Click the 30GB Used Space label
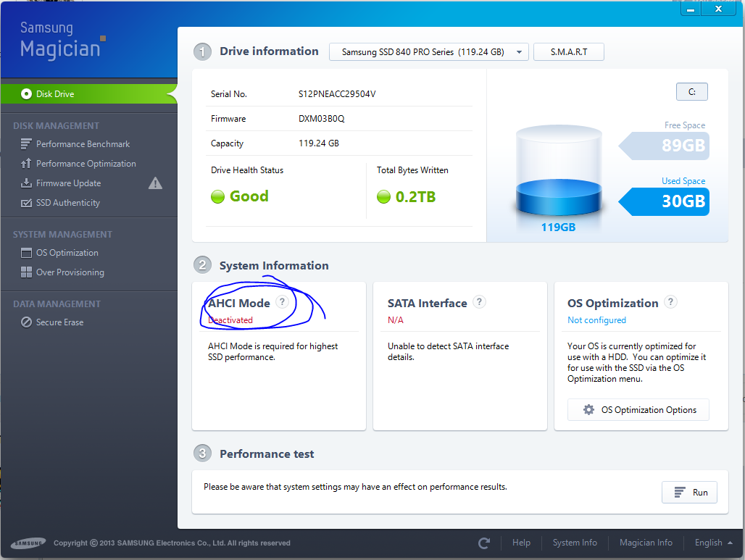 [664, 201]
